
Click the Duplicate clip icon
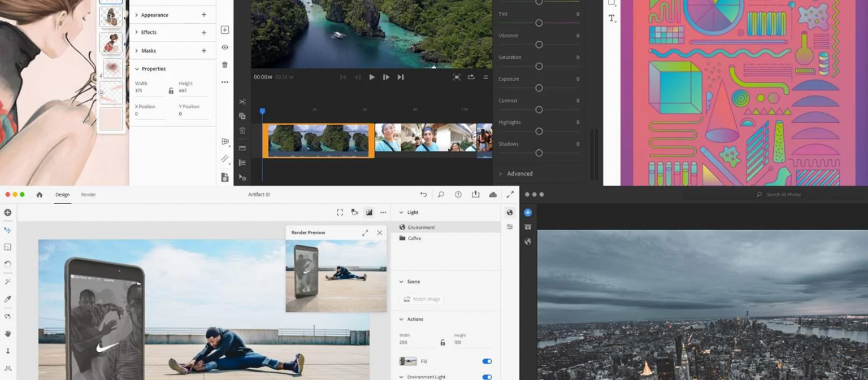[242, 116]
